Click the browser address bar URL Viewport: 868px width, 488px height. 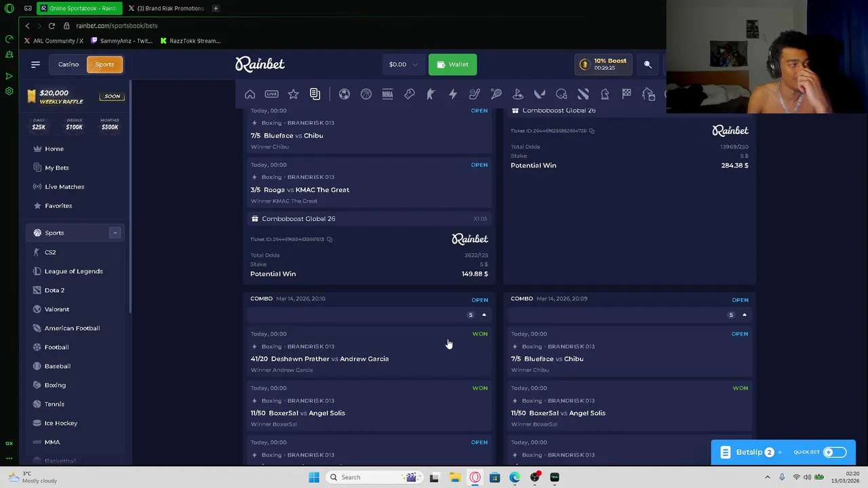pos(117,26)
